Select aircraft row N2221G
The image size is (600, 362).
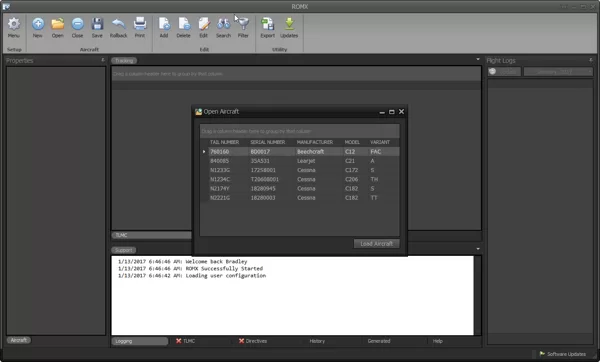tap(300, 198)
